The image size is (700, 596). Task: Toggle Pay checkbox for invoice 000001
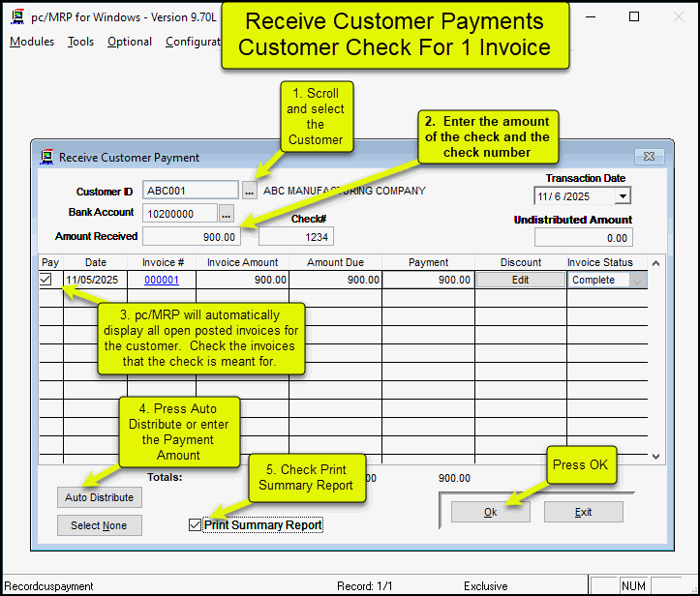[x=46, y=280]
